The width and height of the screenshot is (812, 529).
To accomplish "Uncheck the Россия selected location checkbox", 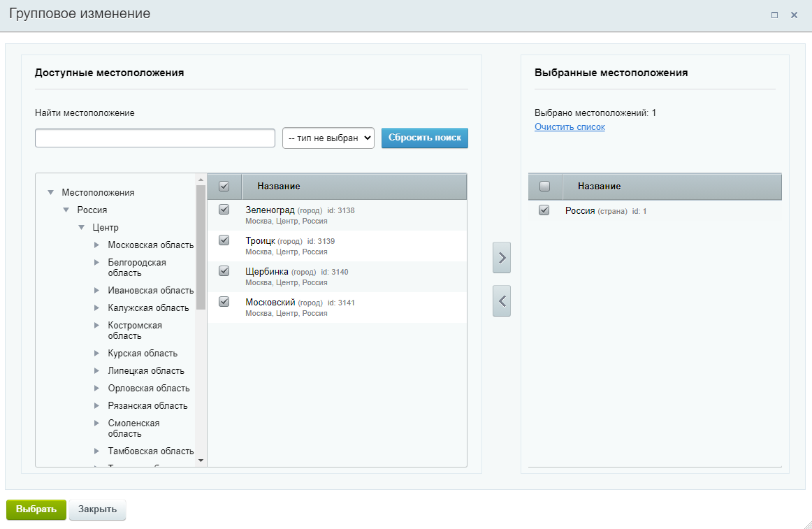I will pos(544,210).
